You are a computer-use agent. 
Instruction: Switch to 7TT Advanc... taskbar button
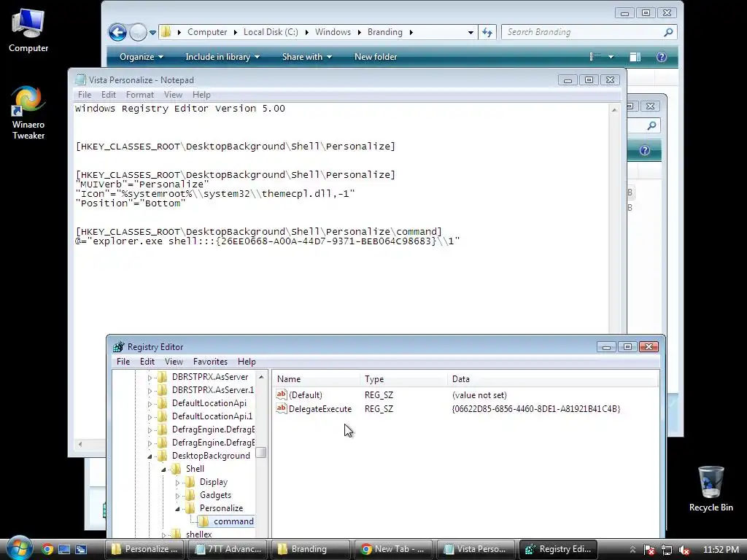click(x=228, y=549)
